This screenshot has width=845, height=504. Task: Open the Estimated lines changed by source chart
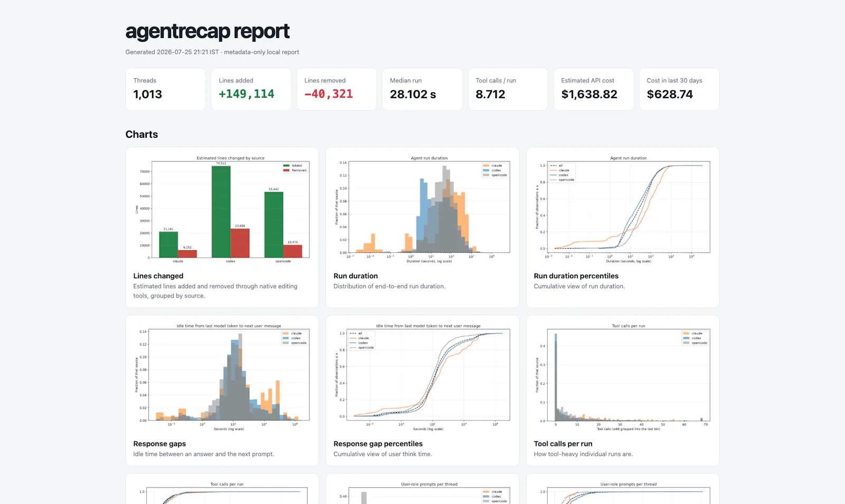(222, 210)
